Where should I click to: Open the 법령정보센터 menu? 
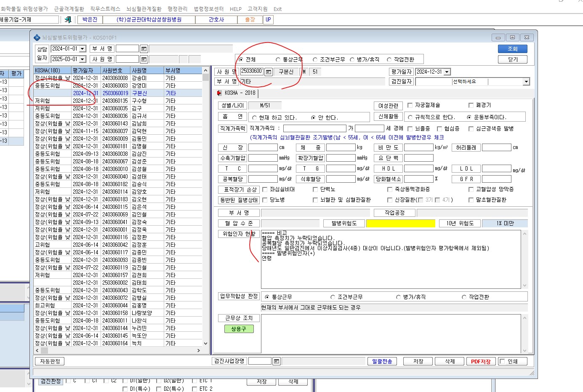tap(209, 9)
